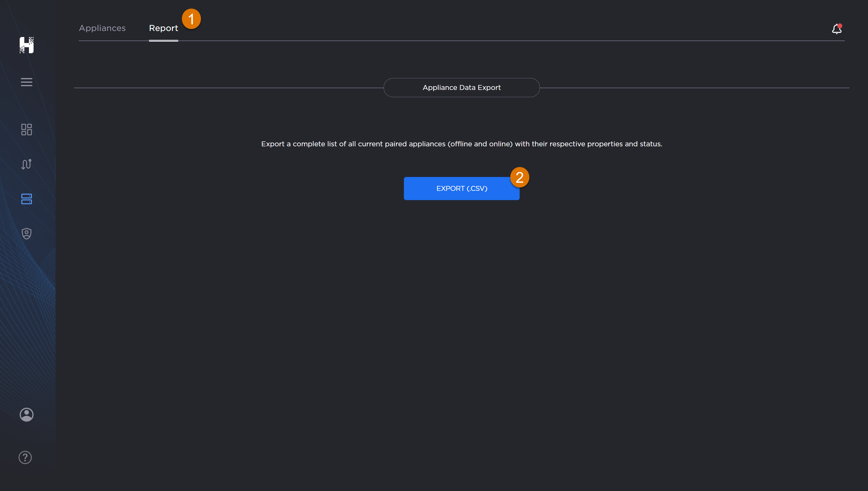This screenshot has height=491, width=868.
Task: Open the dashboard grid icon
Action: tap(26, 130)
